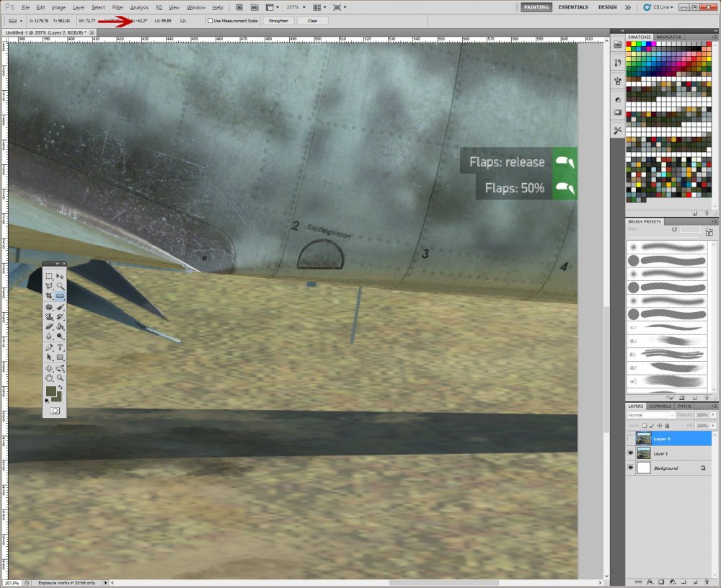Viewport: 721px width, 588px height.
Task: Select the Pen tool
Action: tap(49, 347)
